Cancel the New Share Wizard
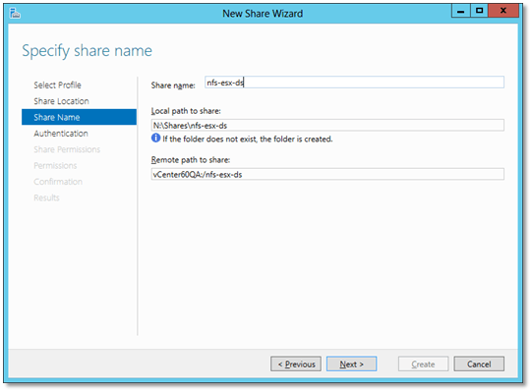Image resolution: width=532 pixels, height=392 pixels. click(x=479, y=364)
